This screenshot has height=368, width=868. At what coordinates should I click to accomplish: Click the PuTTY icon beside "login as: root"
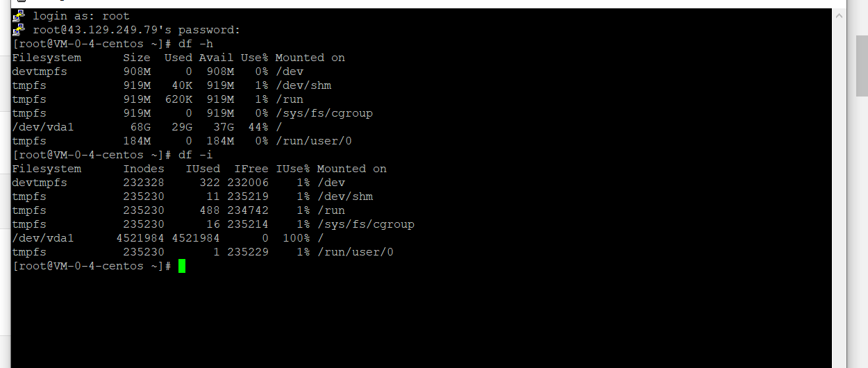pyautogui.click(x=19, y=16)
